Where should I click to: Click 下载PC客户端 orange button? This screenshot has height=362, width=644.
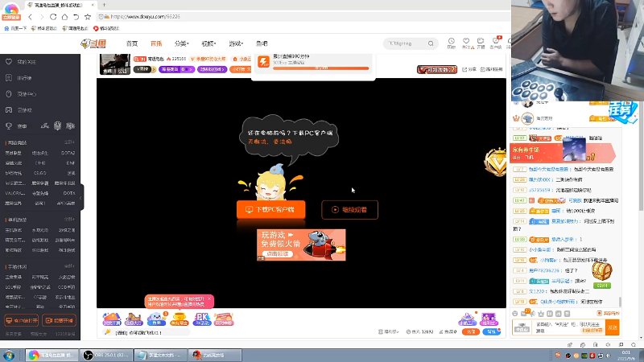(271, 210)
